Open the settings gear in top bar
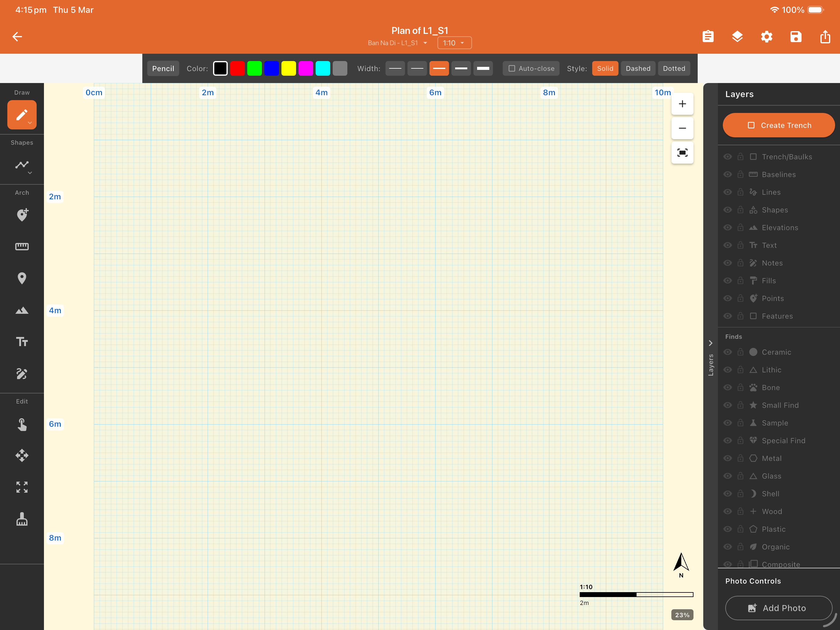The height and width of the screenshot is (630, 840). pos(766,36)
